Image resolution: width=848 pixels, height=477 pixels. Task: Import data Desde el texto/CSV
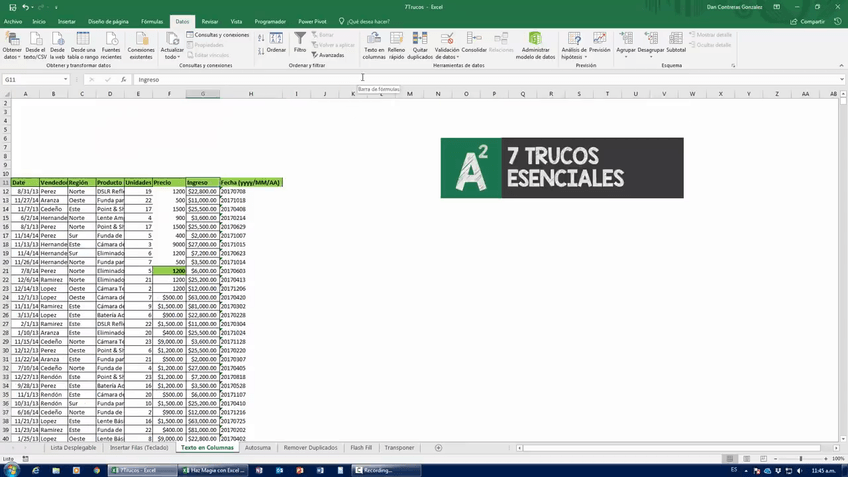(35, 45)
